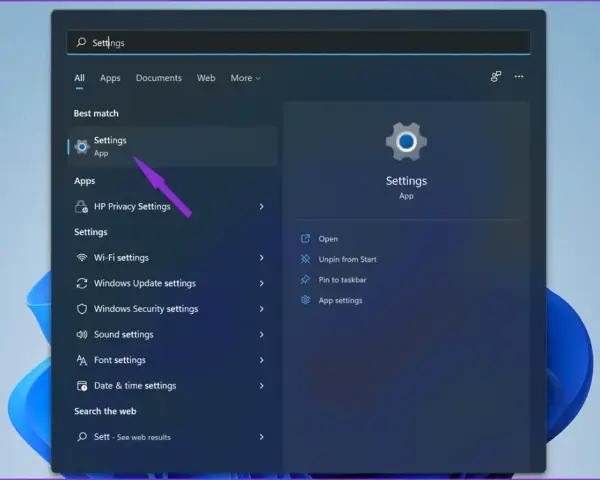Click the Sound settings speaker icon
600x480 pixels.
point(82,335)
